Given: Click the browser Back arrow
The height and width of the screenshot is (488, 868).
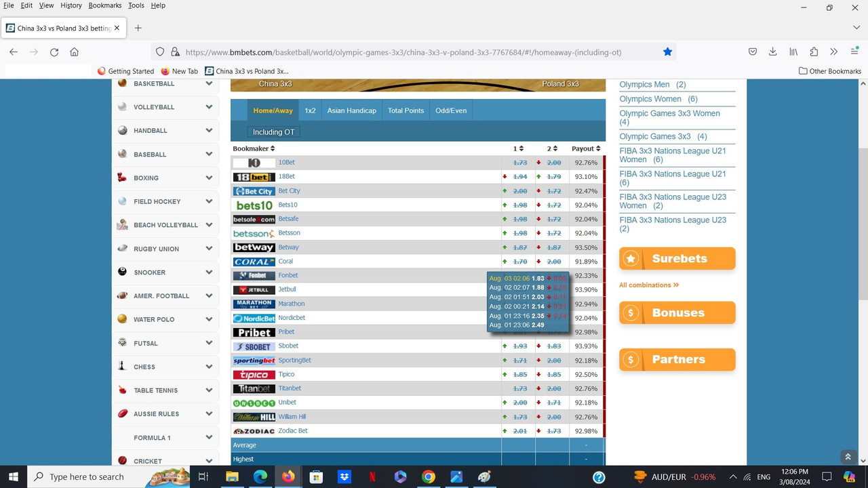Looking at the screenshot, I should [x=14, y=52].
